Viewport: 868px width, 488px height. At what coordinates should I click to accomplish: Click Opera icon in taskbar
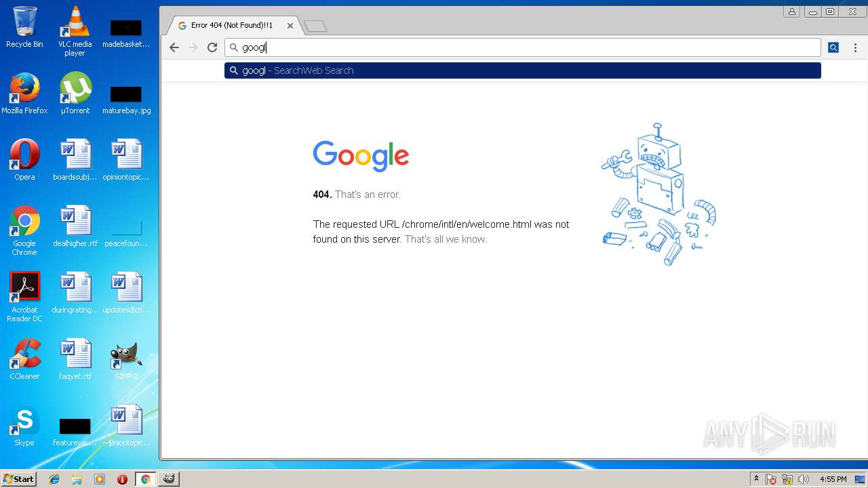pyautogui.click(x=122, y=479)
